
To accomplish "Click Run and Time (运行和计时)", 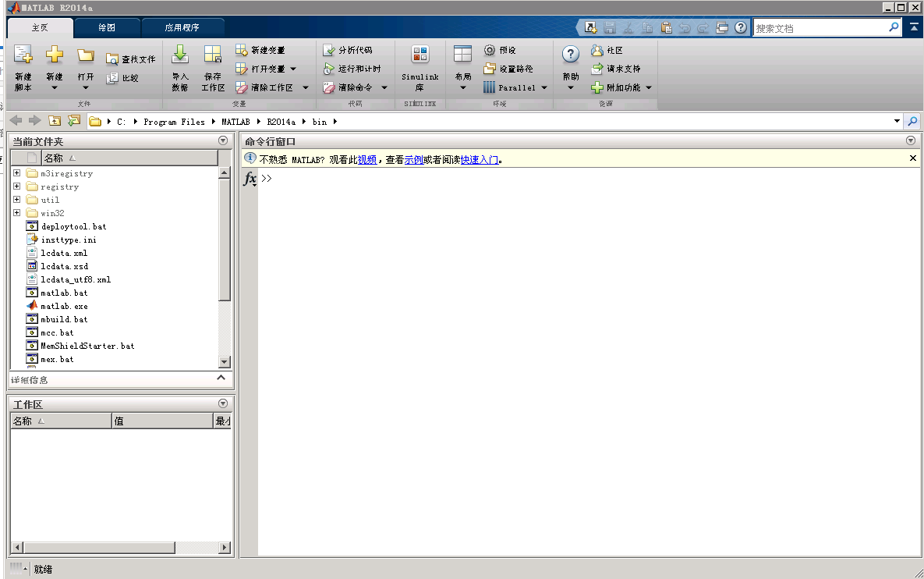I will pos(352,69).
